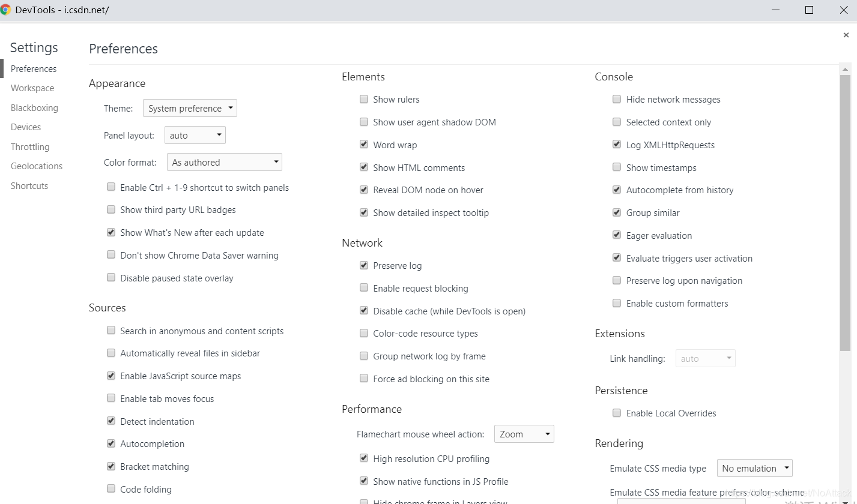Screen dimensions: 857x504
Task: Enable Color-code resource types
Action: (364, 333)
